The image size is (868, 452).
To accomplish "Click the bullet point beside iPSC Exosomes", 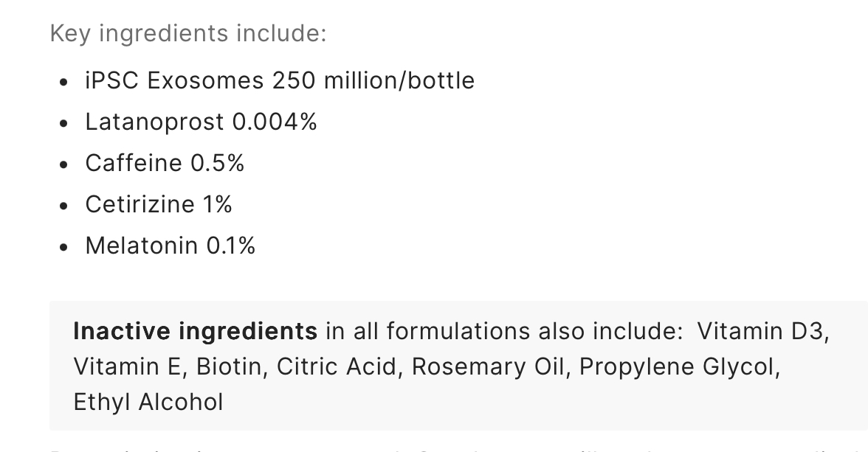I will click(x=63, y=82).
